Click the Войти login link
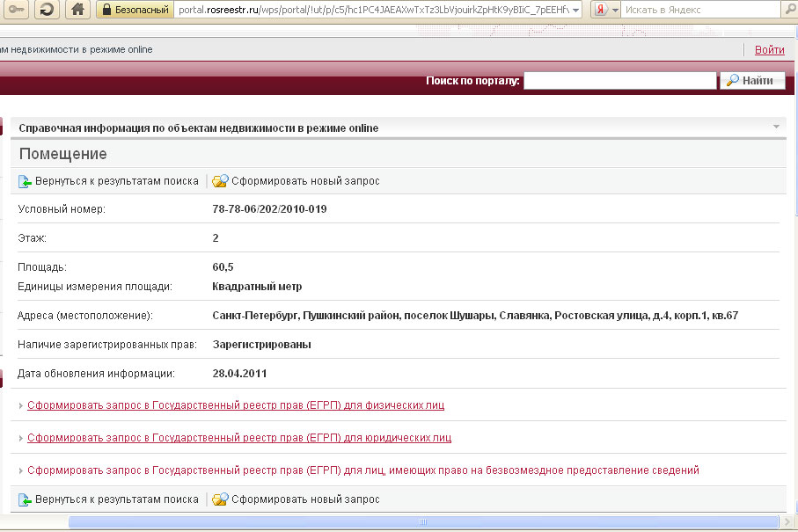 [x=769, y=50]
